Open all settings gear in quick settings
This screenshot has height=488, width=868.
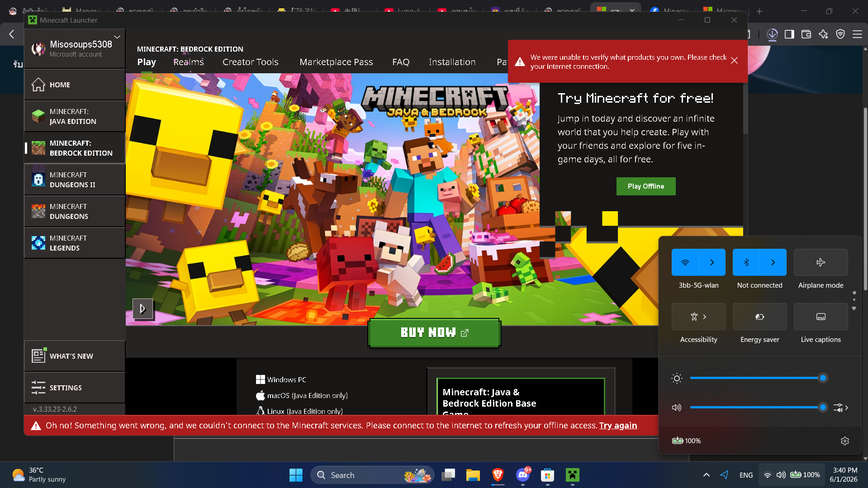point(845,441)
